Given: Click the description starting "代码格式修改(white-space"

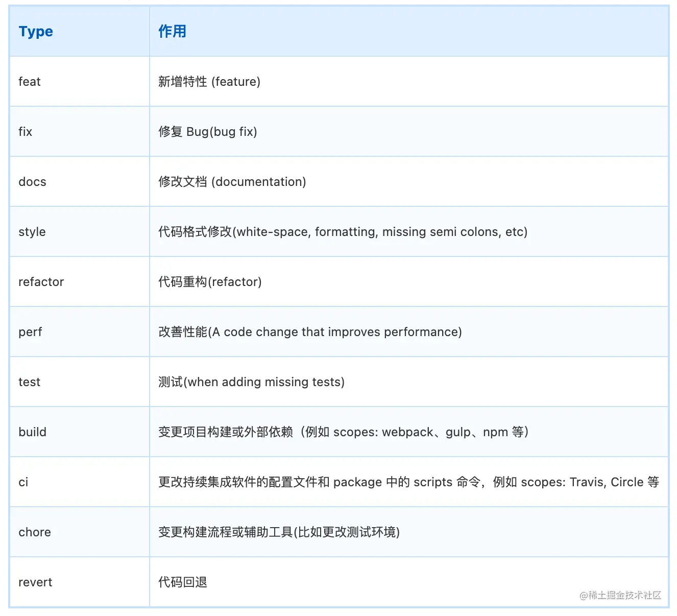Looking at the screenshot, I should 343,232.
